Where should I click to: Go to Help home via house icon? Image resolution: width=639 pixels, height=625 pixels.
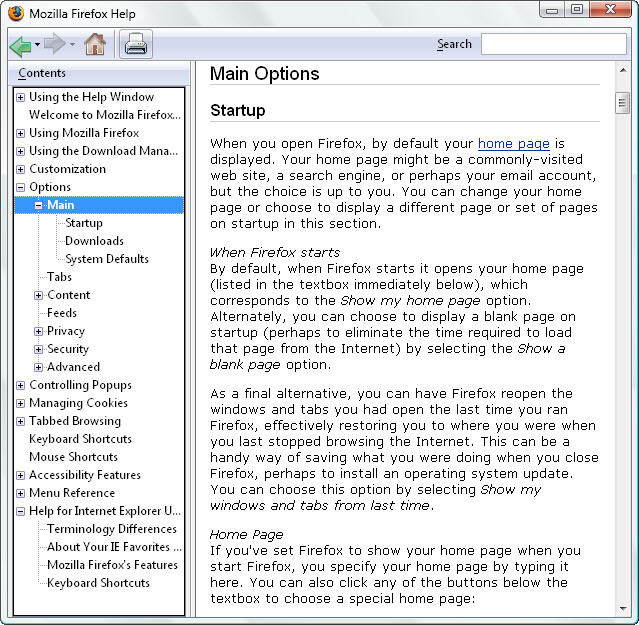[95, 44]
